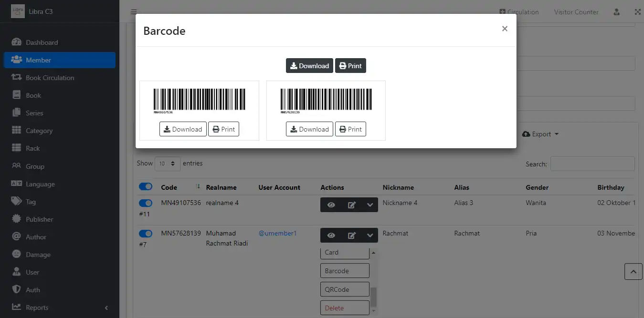Toggle the switch for row #7
Screen dimensions: 644x318
pyautogui.click(x=146, y=234)
